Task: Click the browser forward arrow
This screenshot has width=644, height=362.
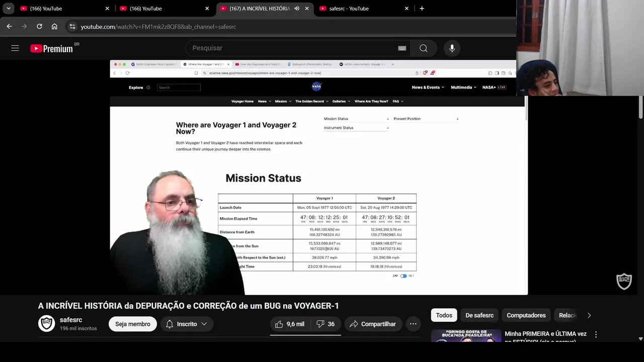Action: click(x=24, y=27)
